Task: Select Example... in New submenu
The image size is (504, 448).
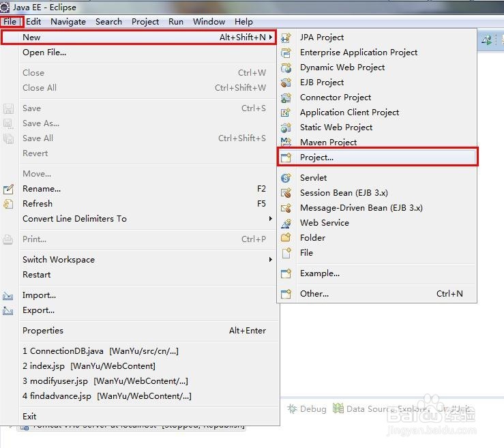Action: click(376, 273)
